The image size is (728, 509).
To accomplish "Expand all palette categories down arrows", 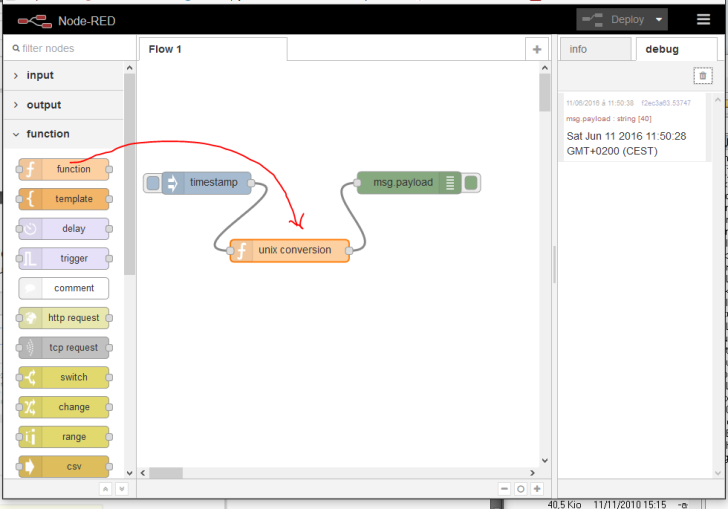I will [122, 489].
